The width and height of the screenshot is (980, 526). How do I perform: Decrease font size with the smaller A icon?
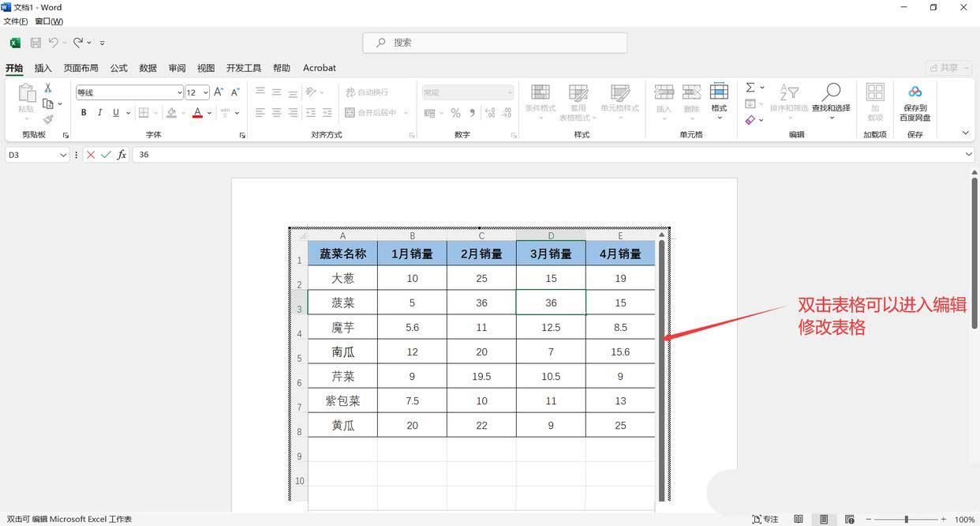(x=235, y=92)
